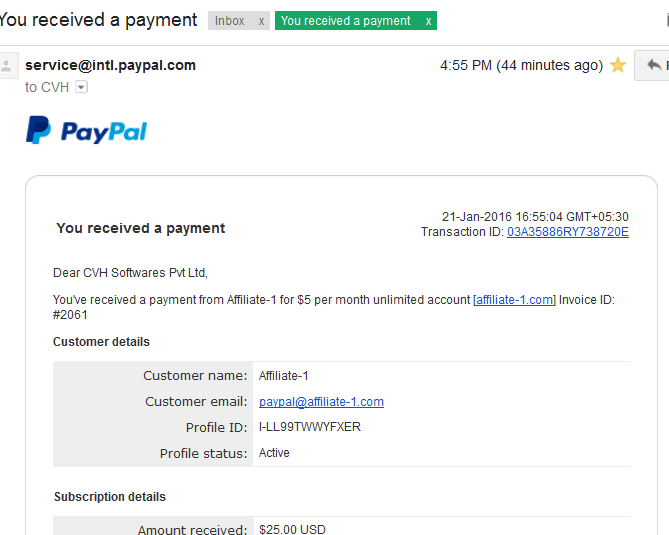The image size is (669, 535).
Task: Open transaction ID 03A35886RY738720E link
Action: point(568,232)
